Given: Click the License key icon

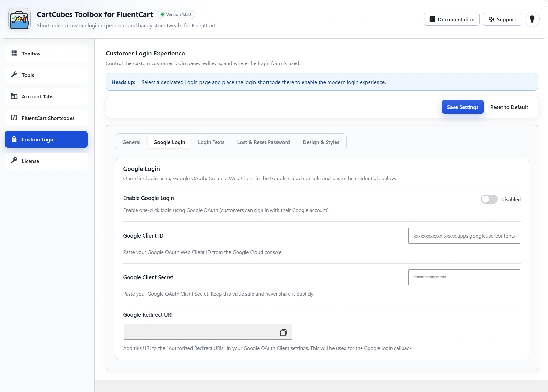Looking at the screenshot, I should pyautogui.click(x=14, y=161).
